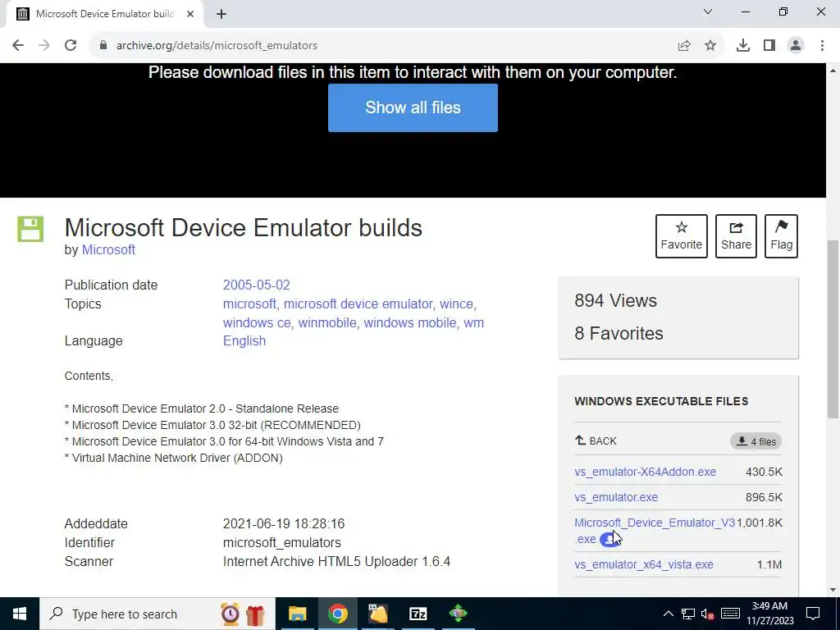Click the site lock icon
Image resolution: width=840 pixels, height=630 pixels.
(x=103, y=46)
